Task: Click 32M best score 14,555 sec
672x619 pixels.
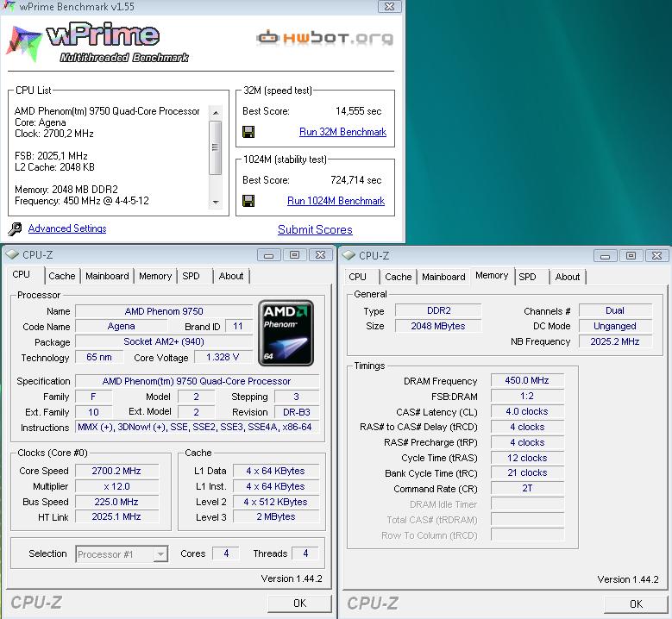Action: (359, 111)
